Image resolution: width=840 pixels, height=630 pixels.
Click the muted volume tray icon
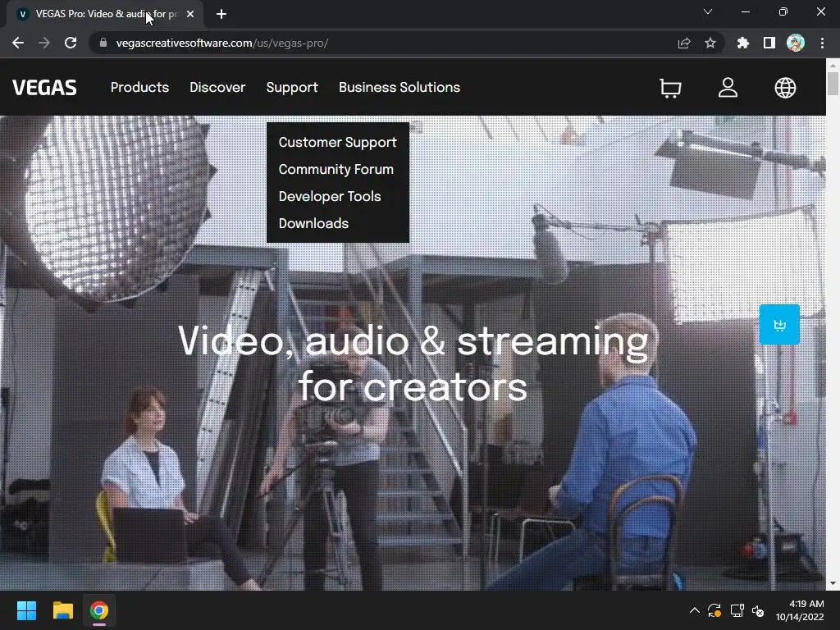(x=758, y=610)
